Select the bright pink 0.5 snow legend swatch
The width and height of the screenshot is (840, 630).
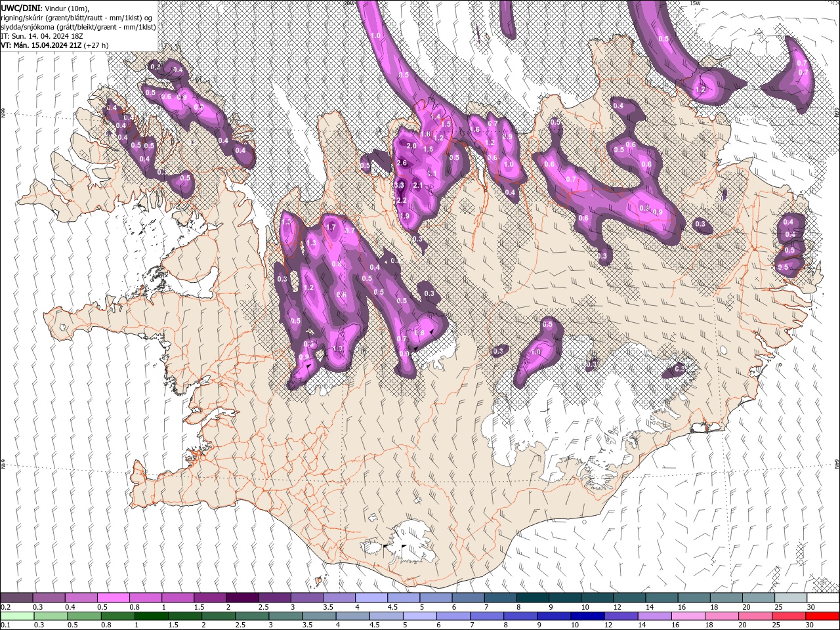(x=114, y=598)
